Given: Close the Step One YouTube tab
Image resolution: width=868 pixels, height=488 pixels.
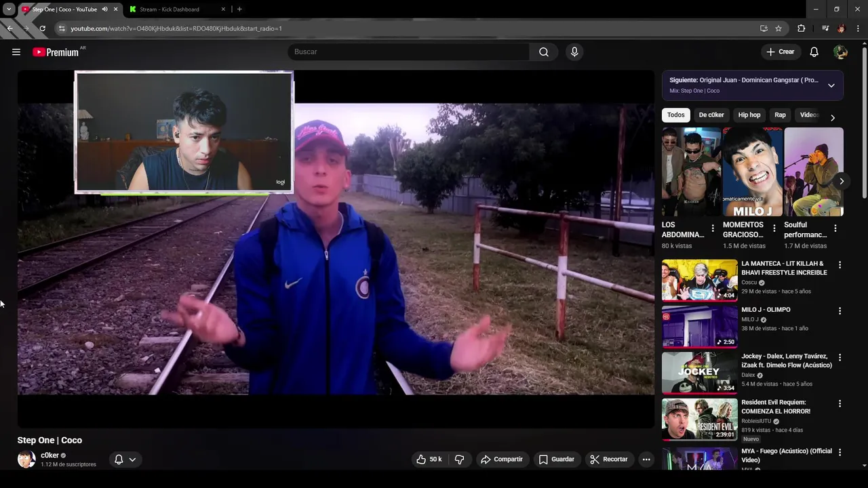Looking at the screenshot, I should [x=115, y=9].
